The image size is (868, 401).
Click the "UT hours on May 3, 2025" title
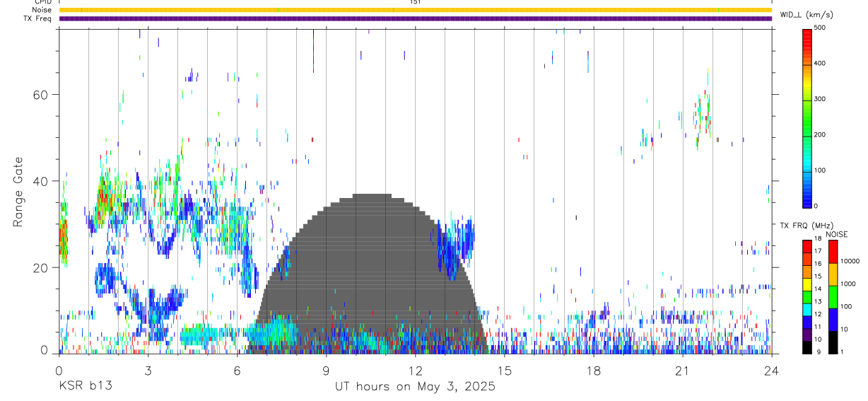[x=415, y=387]
